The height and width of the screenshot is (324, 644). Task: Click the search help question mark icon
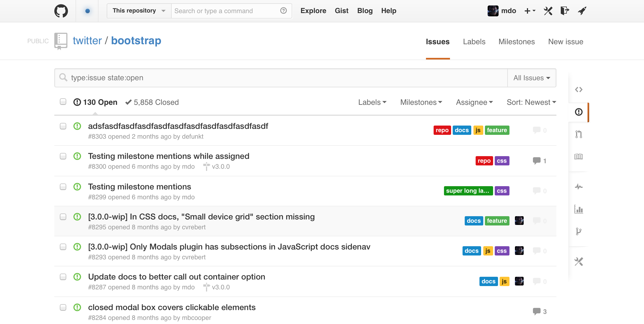point(284,11)
